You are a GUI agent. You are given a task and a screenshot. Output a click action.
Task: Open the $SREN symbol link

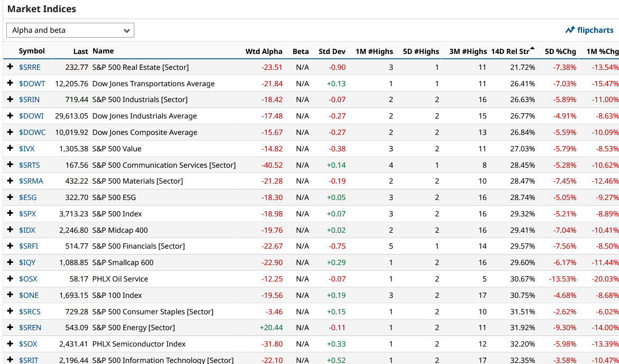coord(30,327)
